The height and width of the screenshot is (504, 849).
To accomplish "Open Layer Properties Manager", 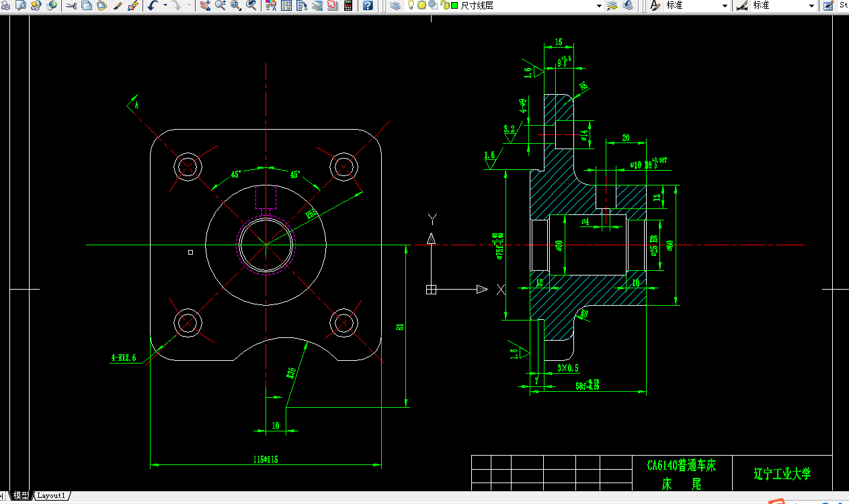I will click(395, 5).
